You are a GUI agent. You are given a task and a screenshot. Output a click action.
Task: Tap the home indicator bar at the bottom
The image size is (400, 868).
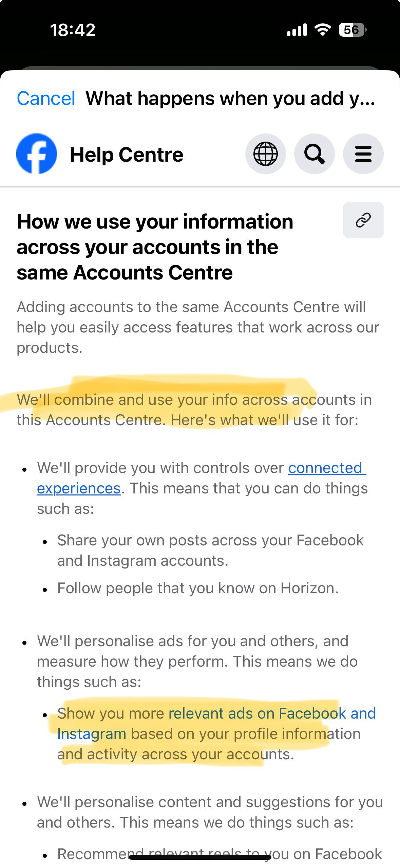[x=200, y=857]
